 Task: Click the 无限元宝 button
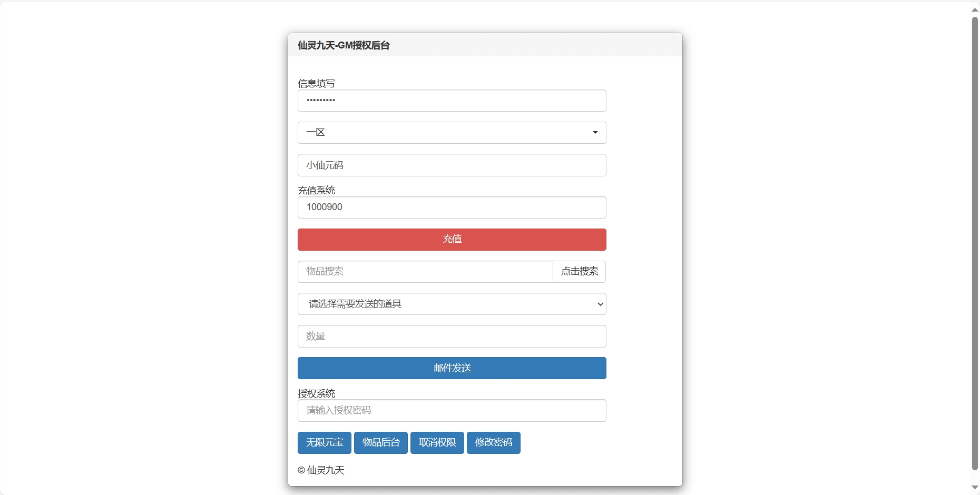(x=324, y=443)
